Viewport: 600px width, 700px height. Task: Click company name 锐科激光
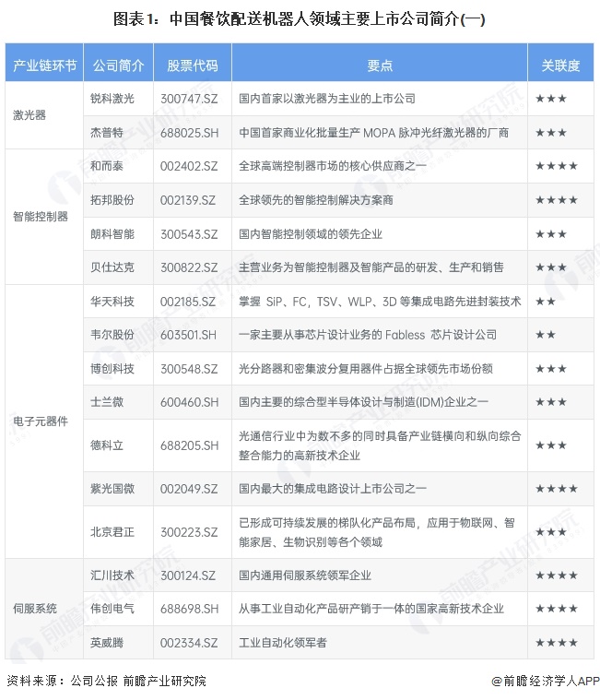click(112, 98)
